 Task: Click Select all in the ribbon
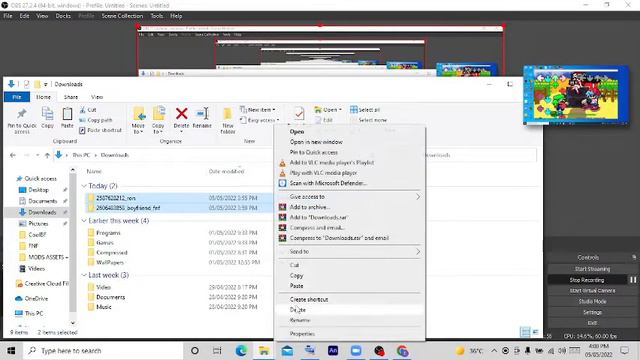[x=365, y=110]
